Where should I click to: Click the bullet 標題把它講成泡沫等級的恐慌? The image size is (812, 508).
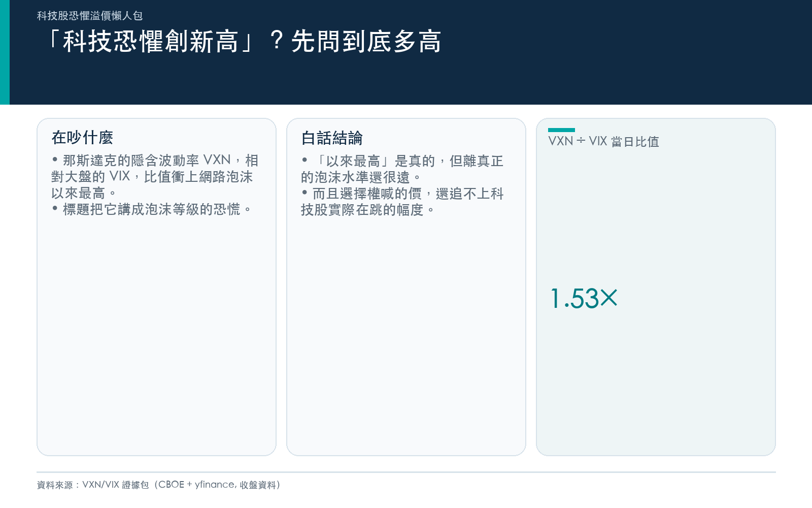point(152,209)
